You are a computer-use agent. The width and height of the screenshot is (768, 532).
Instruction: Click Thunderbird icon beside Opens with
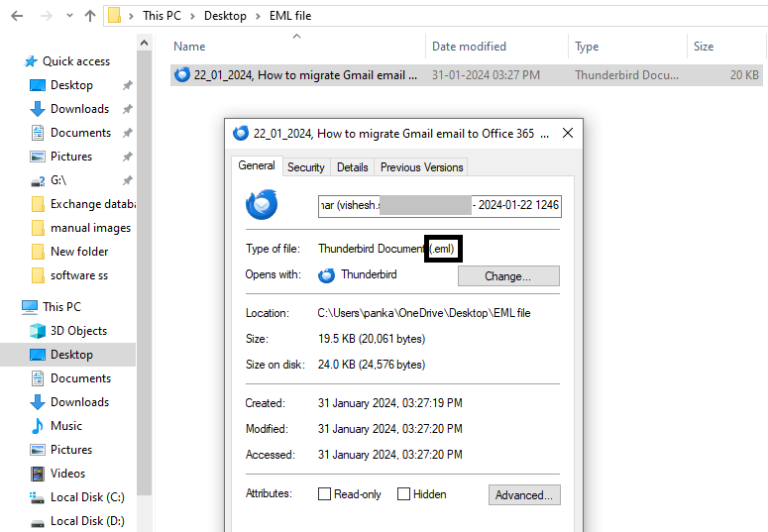pos(326,275)
